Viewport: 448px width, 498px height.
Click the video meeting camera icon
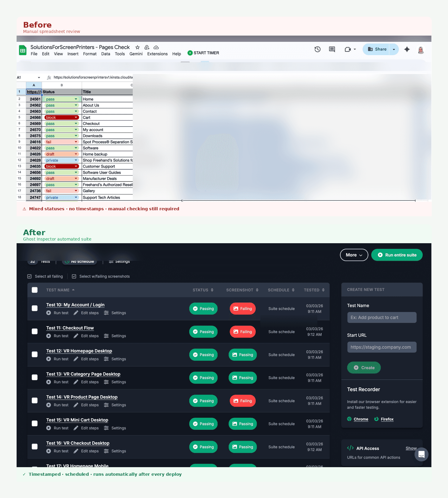click(348, 49)
